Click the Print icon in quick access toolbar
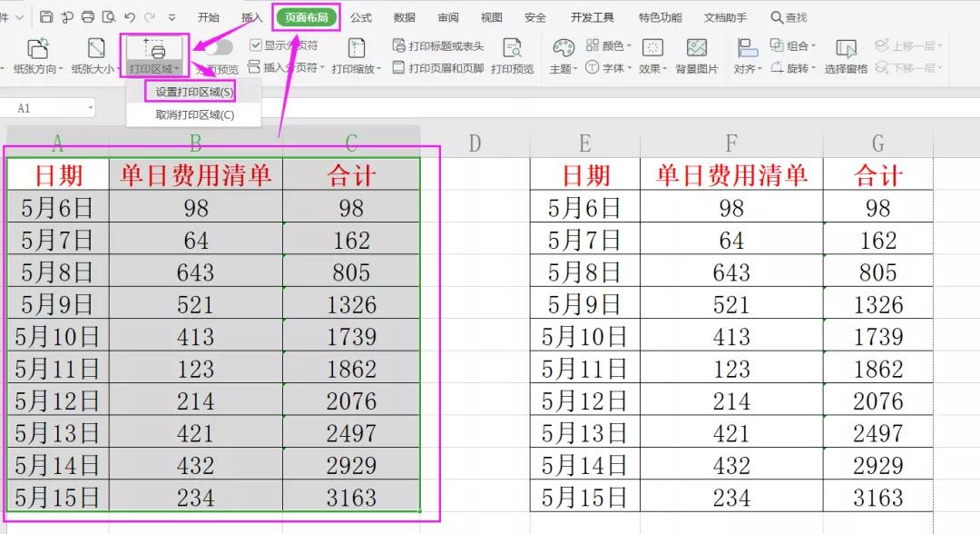The width and height of the screenshot is (980, 534). [88, 17]
